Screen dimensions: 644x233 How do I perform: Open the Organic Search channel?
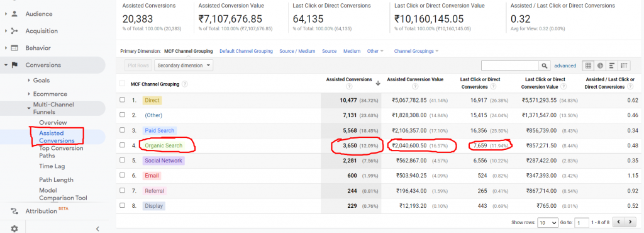click(164, 145)
